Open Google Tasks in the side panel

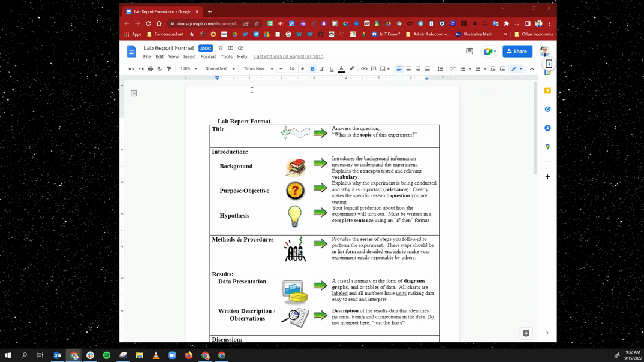(x=547, y=109)
